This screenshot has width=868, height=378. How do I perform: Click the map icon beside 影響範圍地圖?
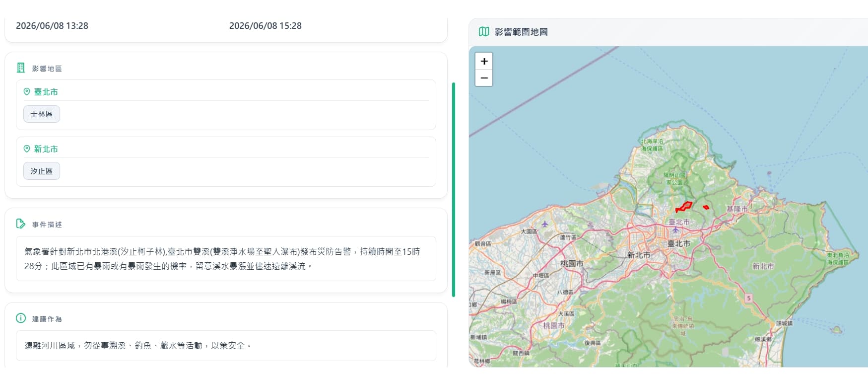coord(484,32)
